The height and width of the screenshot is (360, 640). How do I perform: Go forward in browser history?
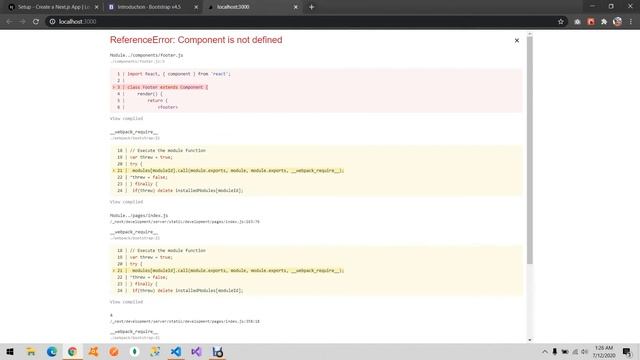click(22, 22)
